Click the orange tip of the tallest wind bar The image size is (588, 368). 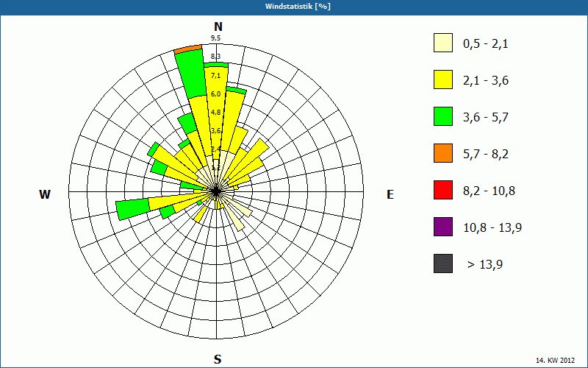click(188, 49)
